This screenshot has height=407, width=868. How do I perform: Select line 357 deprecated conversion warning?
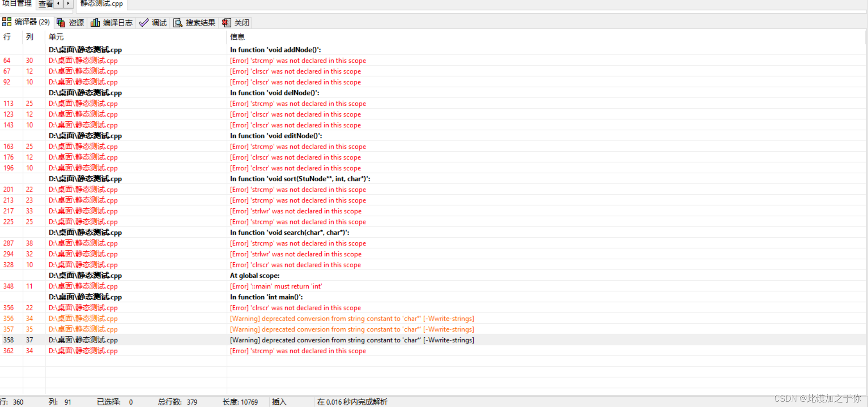[x=433, y=330]
